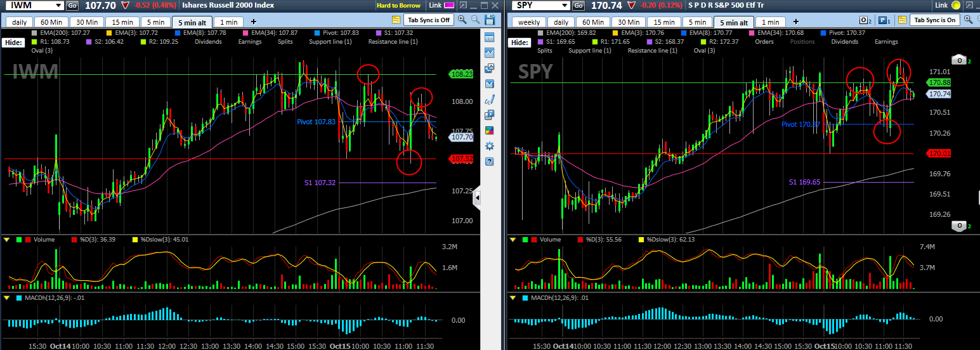Zoom out on the IWM chart
980x350 pixels.
pos(476,20)
